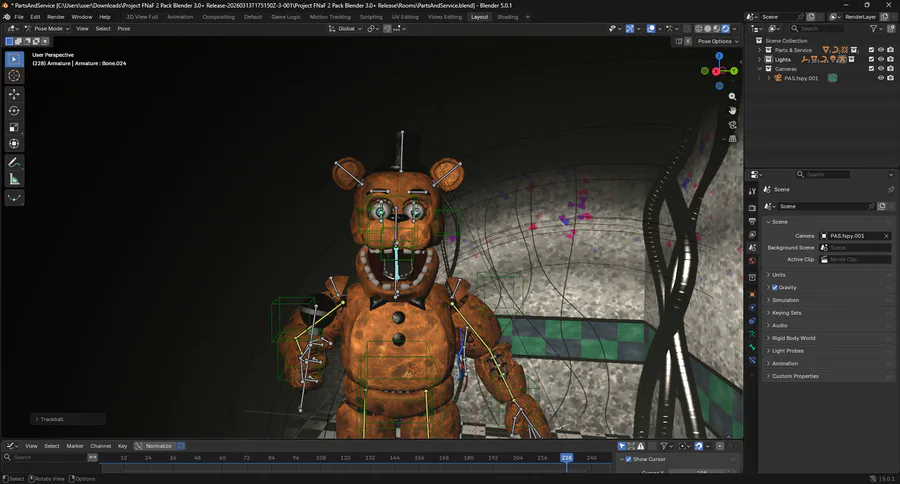Select the Rotate tool
900x484 pixels.
point(14,111)
